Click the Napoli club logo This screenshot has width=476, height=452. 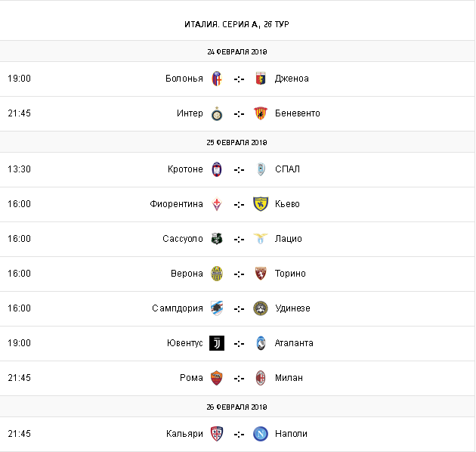261,434
